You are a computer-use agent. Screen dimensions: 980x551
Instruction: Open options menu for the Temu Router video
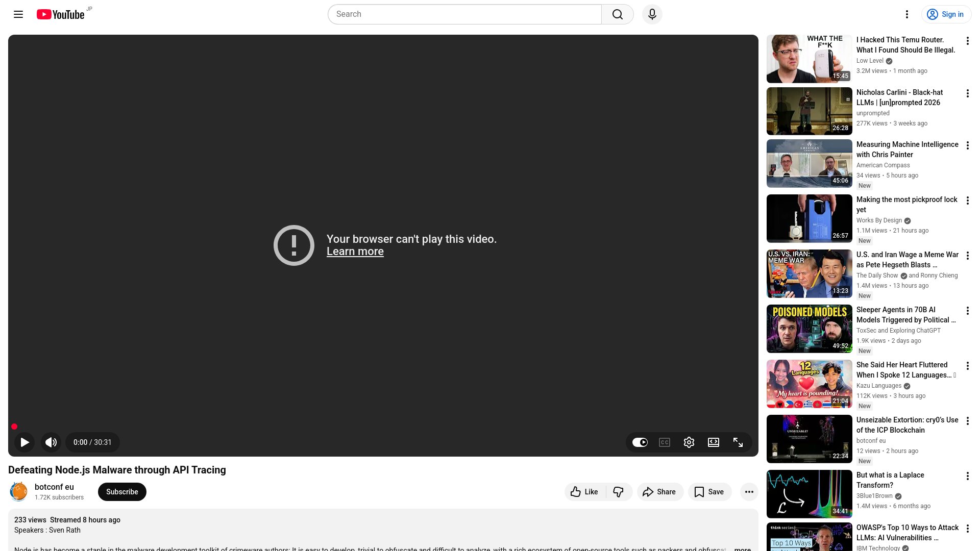(968, 40)
